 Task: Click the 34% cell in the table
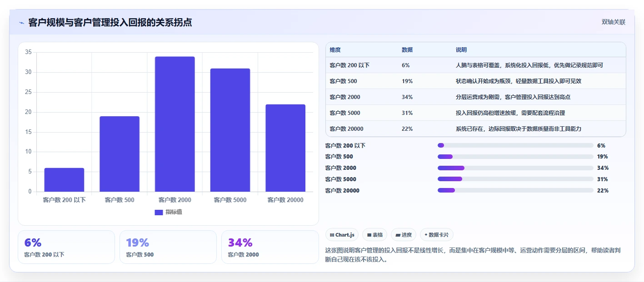(x=407, y=97)
